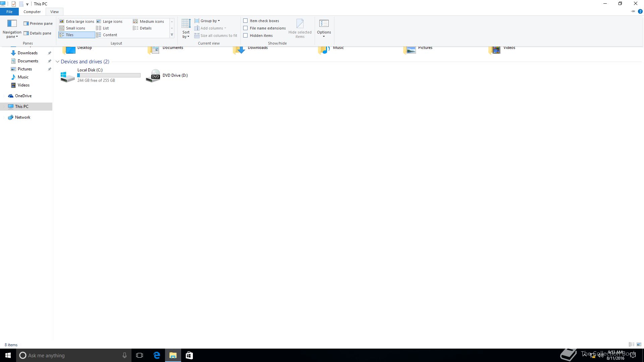Select Network in navigation pane

[22, 117]
